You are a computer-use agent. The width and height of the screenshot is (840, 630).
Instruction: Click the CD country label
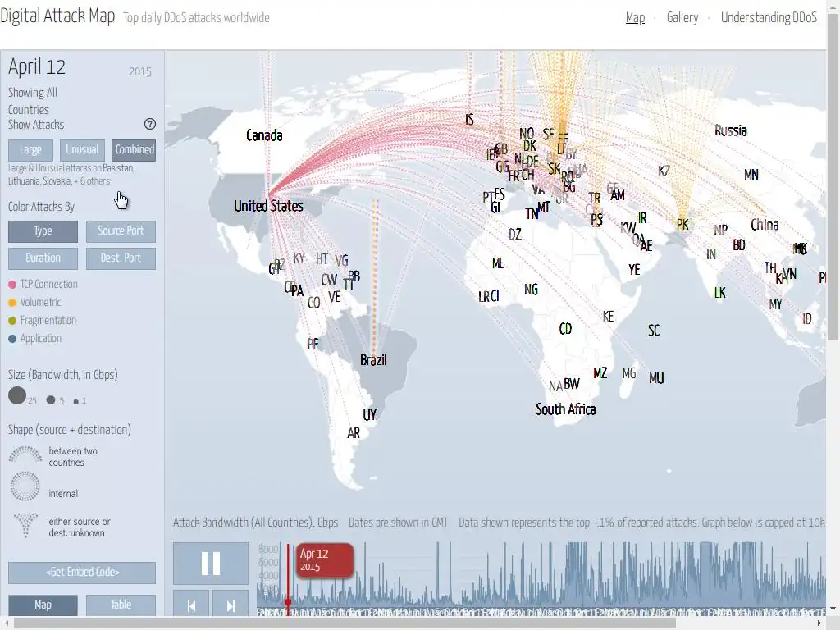coord(565,329)
